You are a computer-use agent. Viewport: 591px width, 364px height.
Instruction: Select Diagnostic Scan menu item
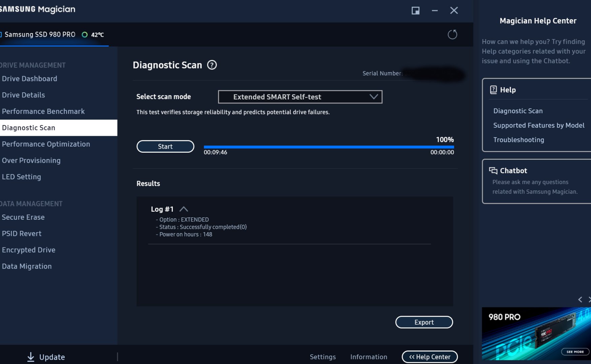(x=59, y=128)
